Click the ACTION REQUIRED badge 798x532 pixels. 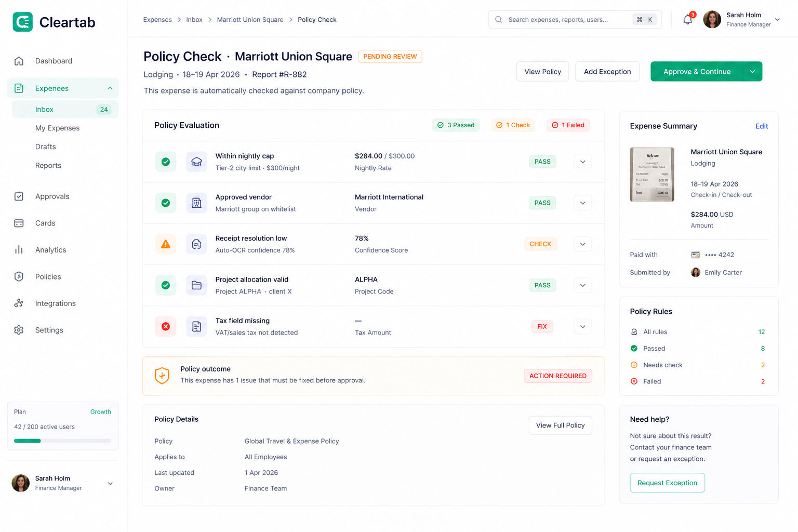tap(558, 376)
